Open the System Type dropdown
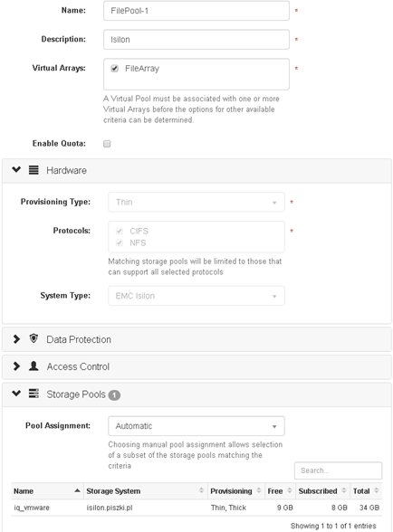Viewport: 393px width, 532px height. [196, 296]
